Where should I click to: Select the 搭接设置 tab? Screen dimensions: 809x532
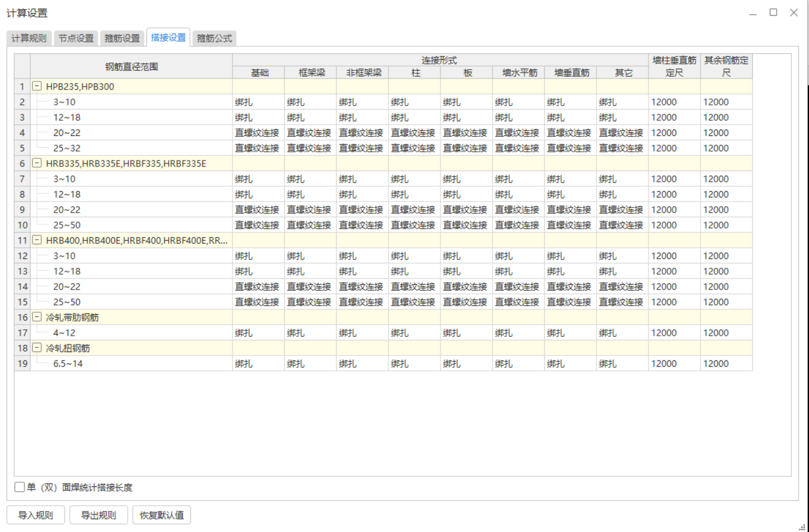168,37
